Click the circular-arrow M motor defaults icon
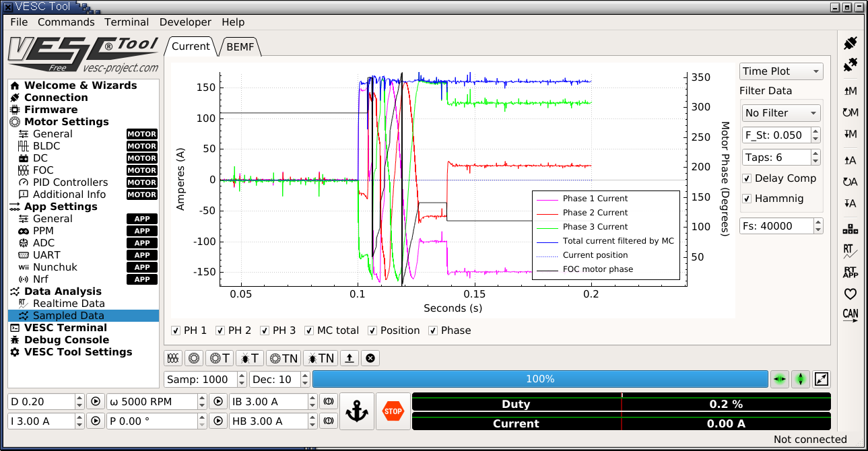 click(850, 112)
